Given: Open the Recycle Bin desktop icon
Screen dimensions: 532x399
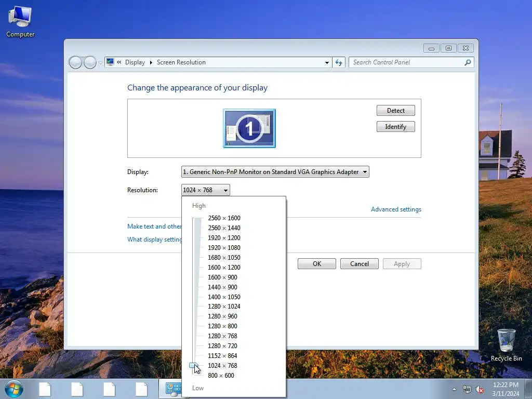Looking at the screenshot, I should (x=506, y=345).
